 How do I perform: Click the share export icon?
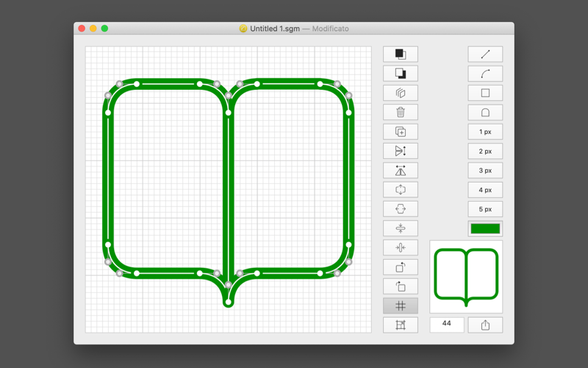(x=485, y=325)
